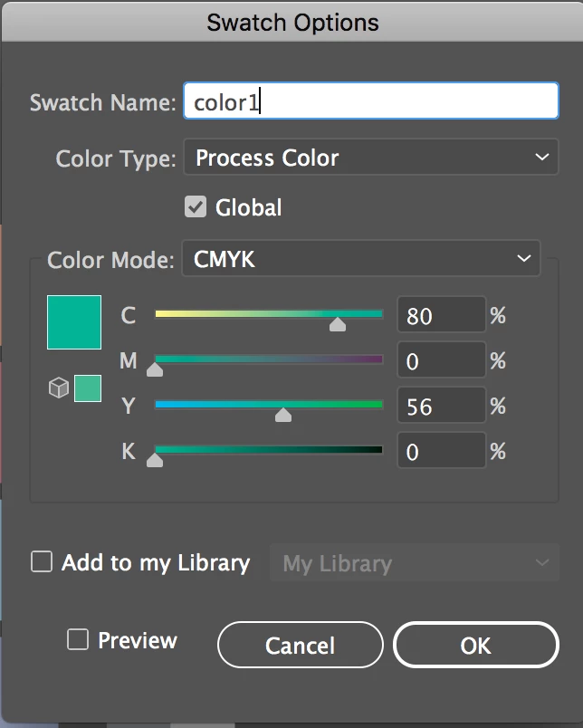Select the Magenta percentage input field
Image resolution: width=583 pixels, height=728 pixels.
click(441, 361)
